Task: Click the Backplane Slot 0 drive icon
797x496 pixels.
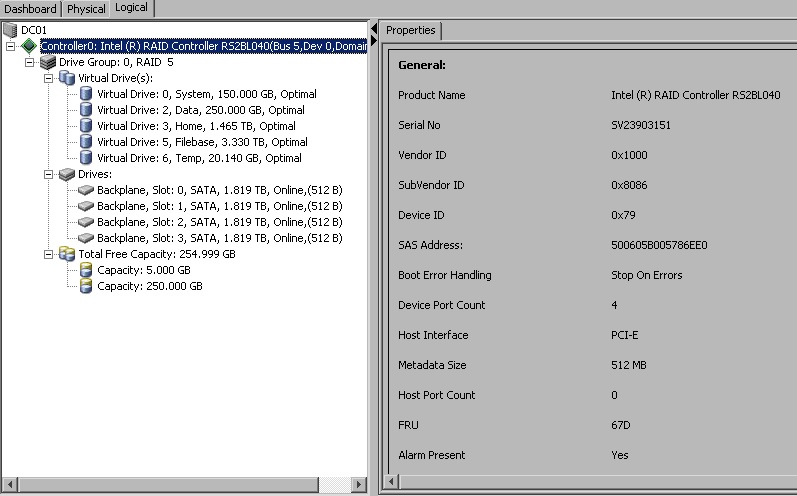Action: [86, 190]
